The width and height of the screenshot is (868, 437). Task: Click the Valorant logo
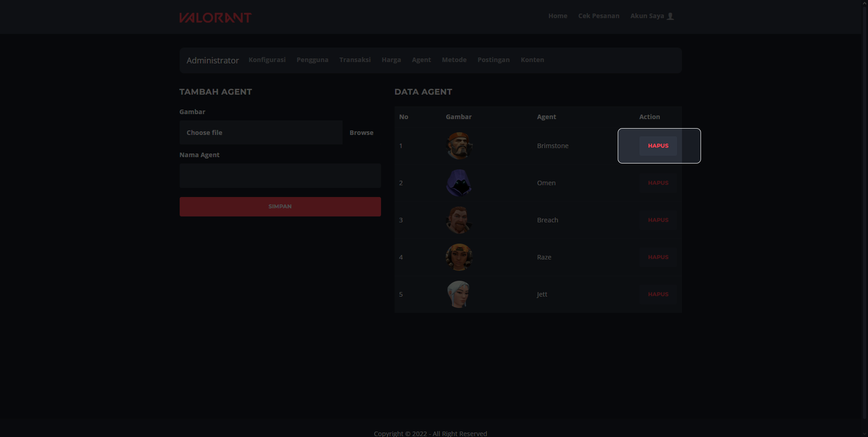tap(215, 17)
